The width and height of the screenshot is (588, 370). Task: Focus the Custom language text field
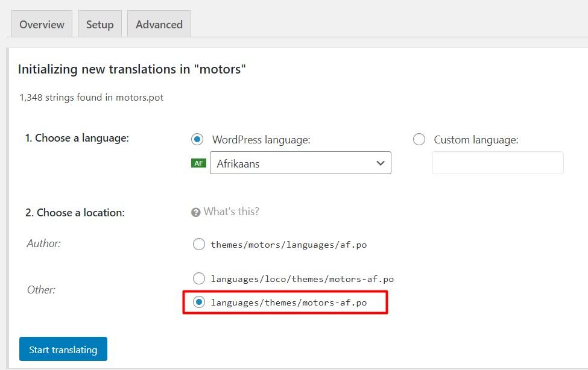click(x=498, y=163)
